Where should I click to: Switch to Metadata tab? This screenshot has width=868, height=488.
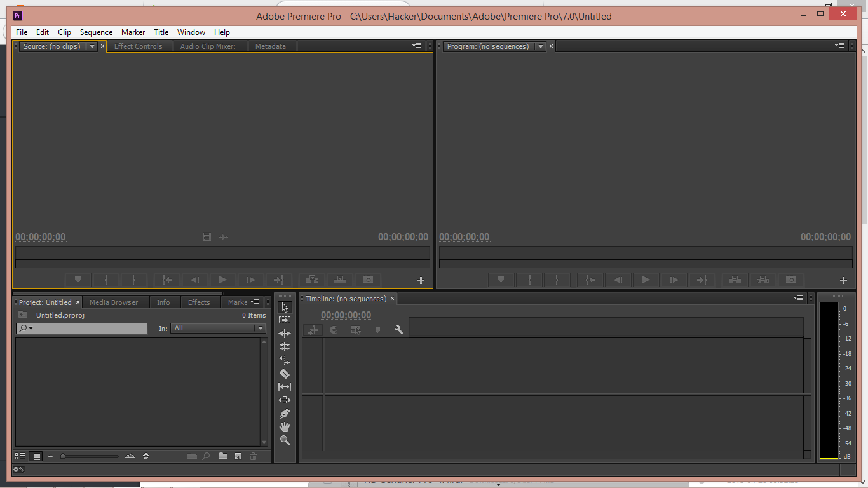tap(271, 46)
